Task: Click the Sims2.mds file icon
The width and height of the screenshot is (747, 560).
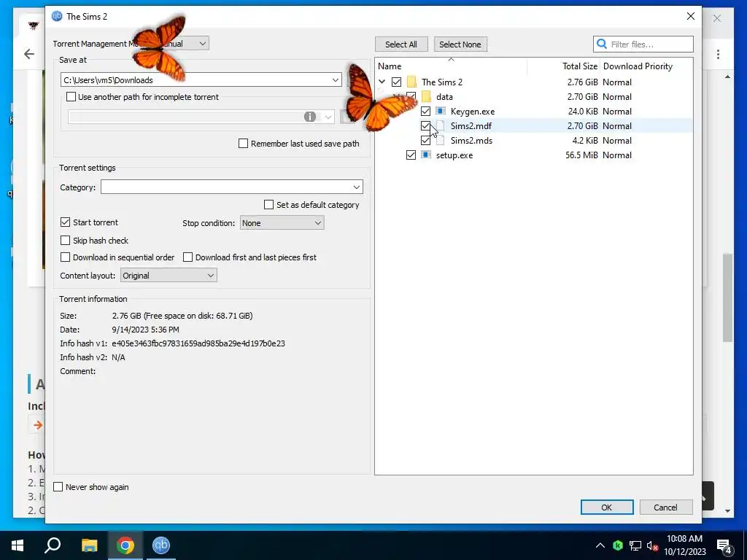Action: [441, 141]
